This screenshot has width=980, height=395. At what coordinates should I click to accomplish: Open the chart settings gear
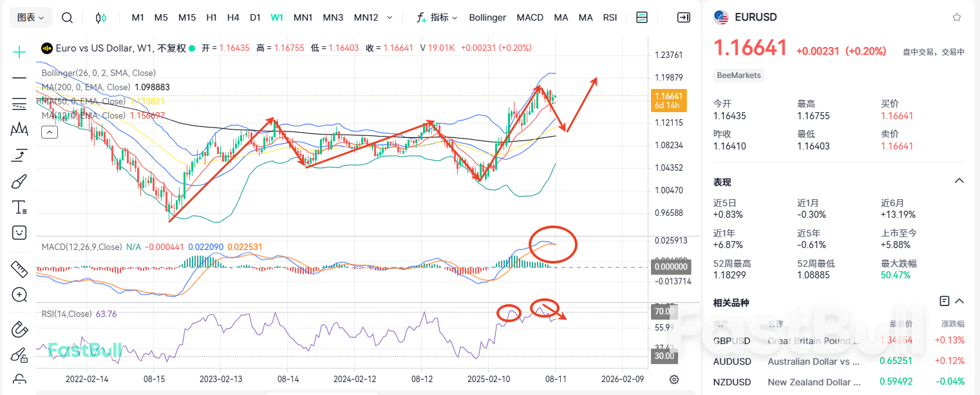tap(674, 380)
